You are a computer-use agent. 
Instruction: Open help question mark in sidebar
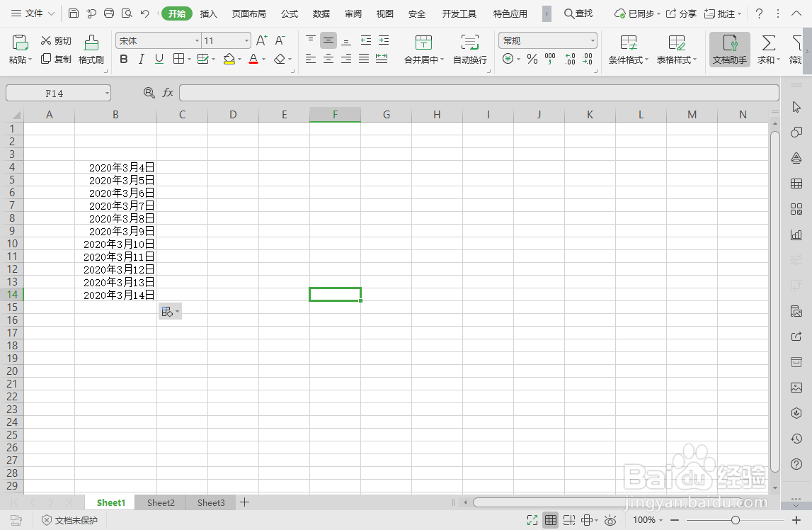[796, 463]
